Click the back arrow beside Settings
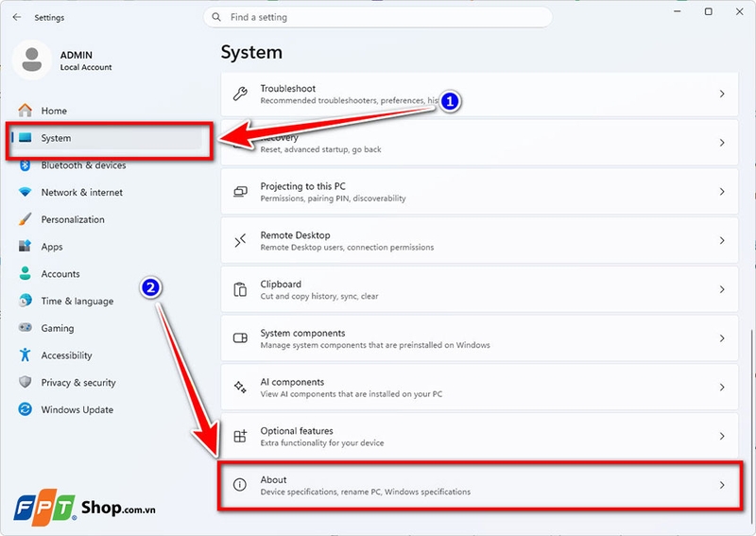This screenshot has width=756, height=536. tap(17, 17)
